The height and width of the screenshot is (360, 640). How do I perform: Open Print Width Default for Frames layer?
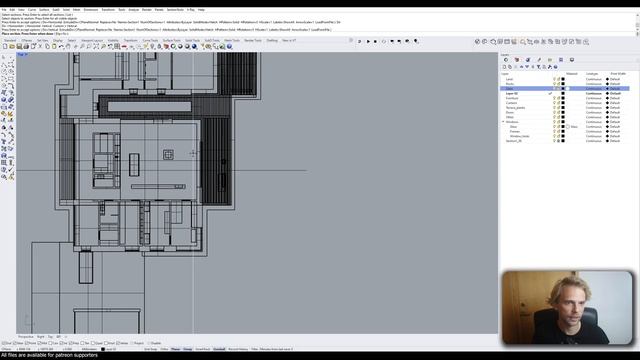tap(615, 131)
